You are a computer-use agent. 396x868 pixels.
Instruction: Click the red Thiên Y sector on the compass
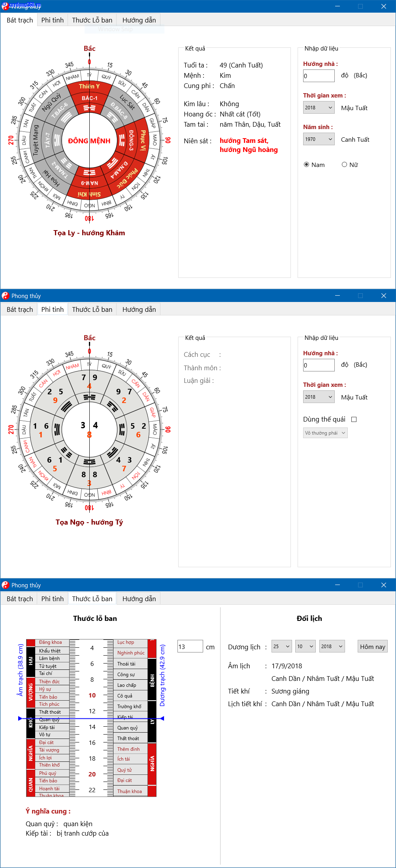point(89,86)
